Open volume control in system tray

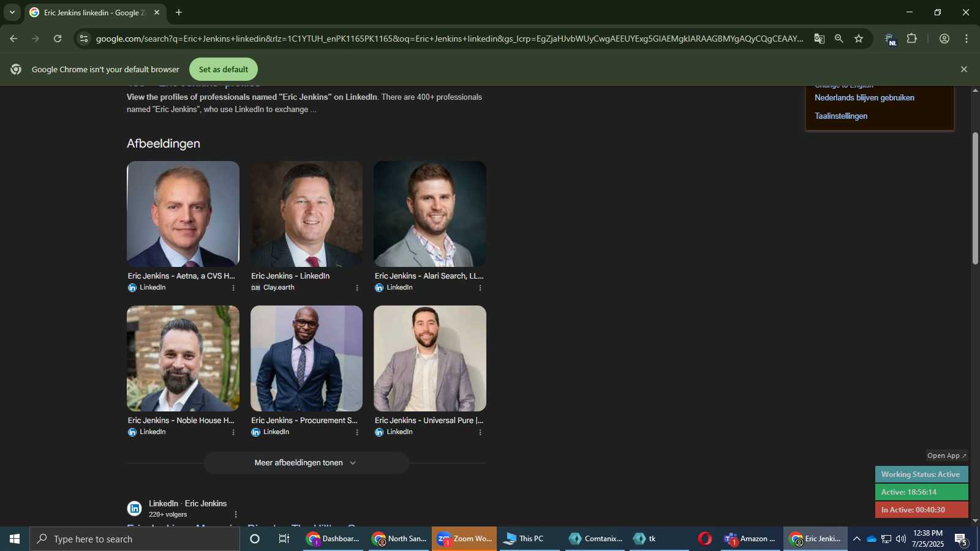(901, 539)
